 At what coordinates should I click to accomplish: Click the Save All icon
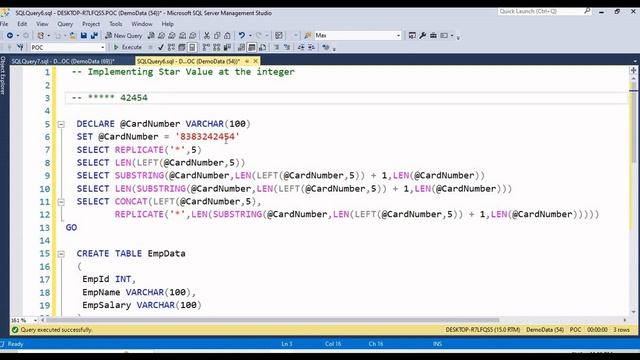point(94,36)
